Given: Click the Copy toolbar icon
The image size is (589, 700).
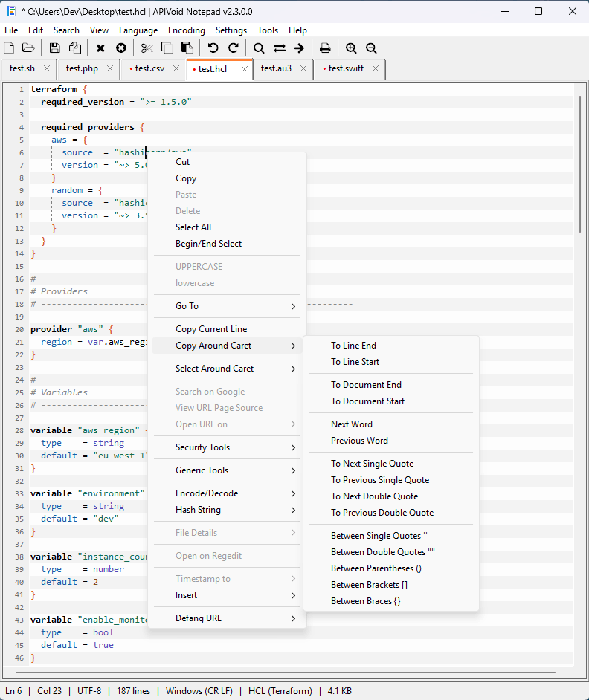Looking at the screenshot, I should (x=167, y=48).
